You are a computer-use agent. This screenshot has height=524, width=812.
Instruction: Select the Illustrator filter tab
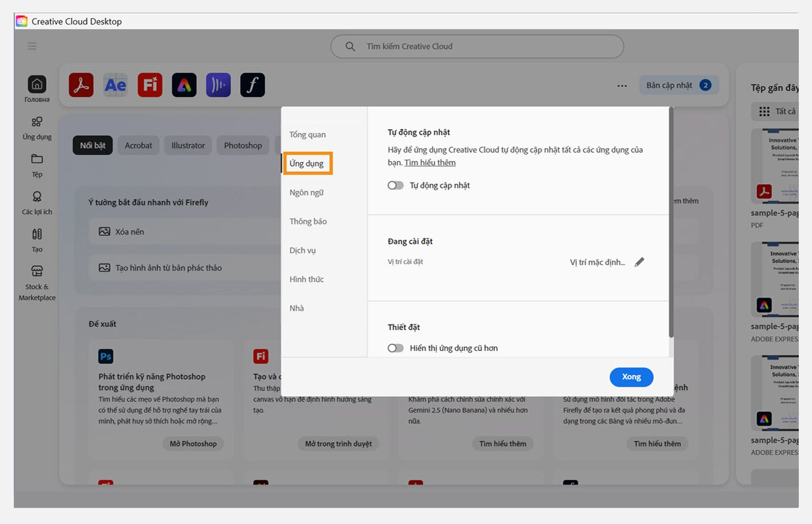click(x=188, y=146)
